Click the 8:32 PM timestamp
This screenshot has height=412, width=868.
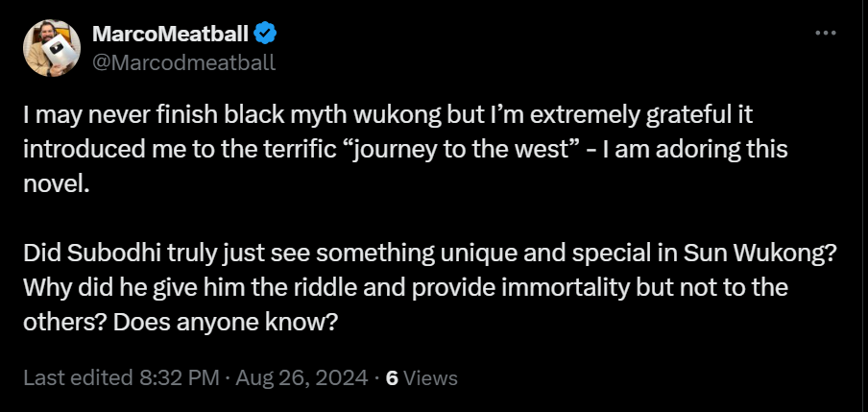(180, 378)
